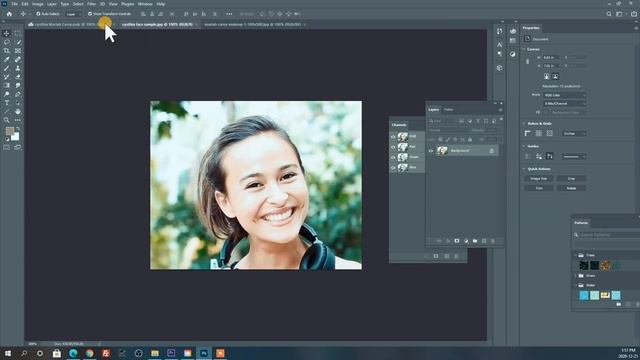Open the Filter menu
The image size is (640, 360).
[x=91, y=4]
